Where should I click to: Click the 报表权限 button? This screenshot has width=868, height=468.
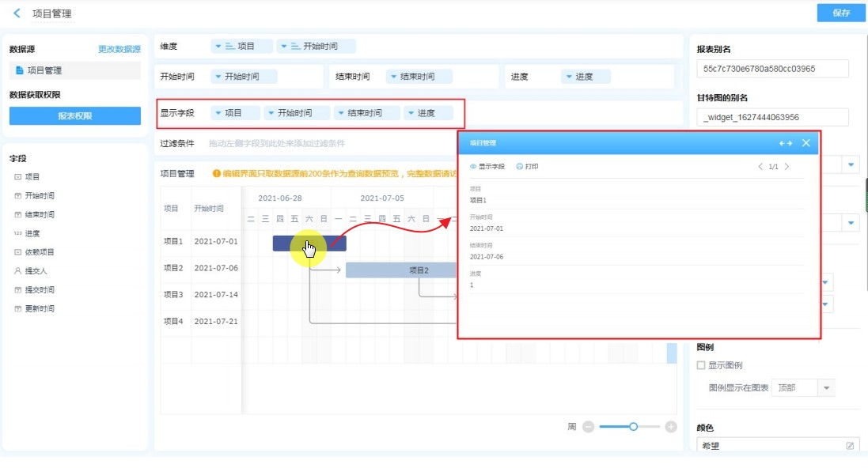point(75,116)
